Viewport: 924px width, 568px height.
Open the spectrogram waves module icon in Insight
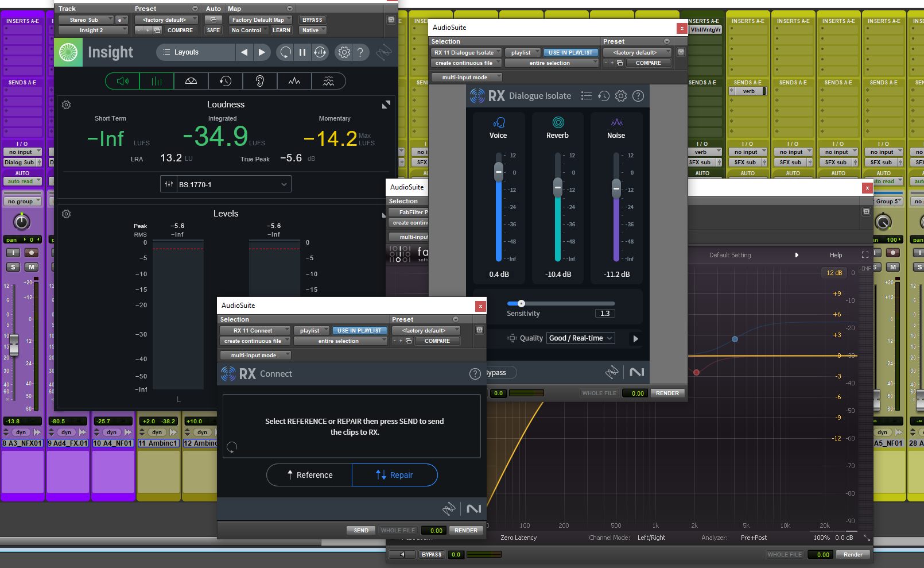tap(328, 81)
